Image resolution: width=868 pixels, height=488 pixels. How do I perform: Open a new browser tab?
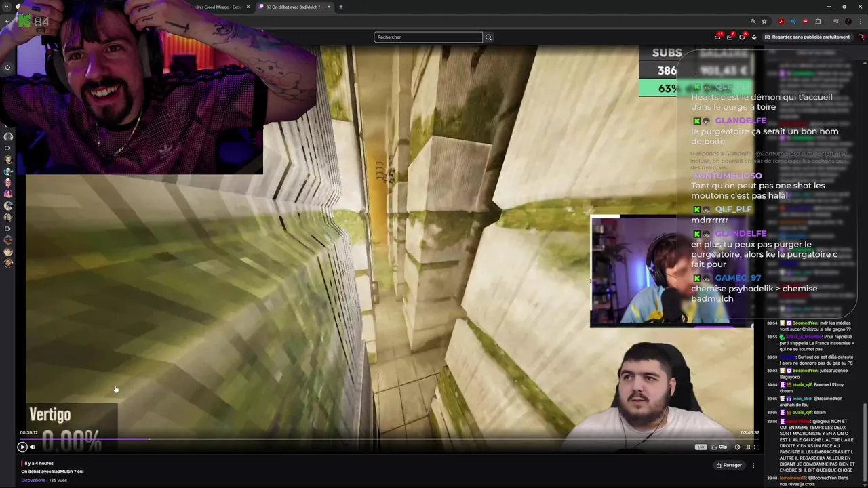point(340,7)
